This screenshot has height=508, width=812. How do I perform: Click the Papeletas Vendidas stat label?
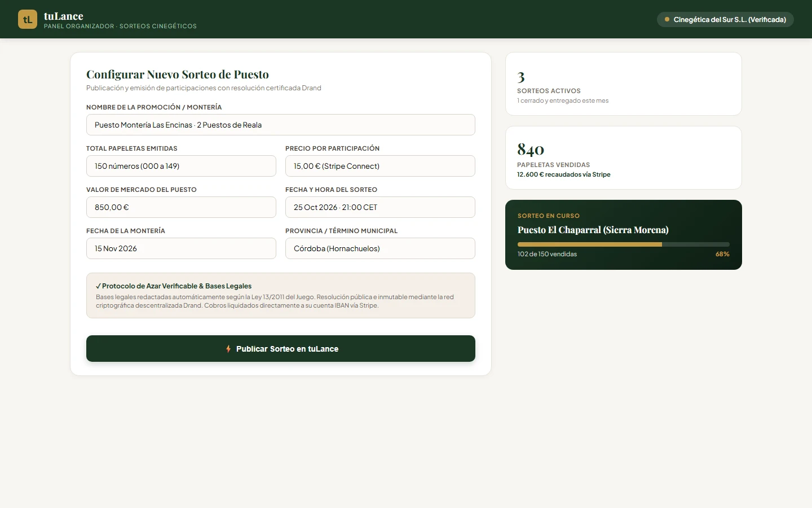click(554, 165)
